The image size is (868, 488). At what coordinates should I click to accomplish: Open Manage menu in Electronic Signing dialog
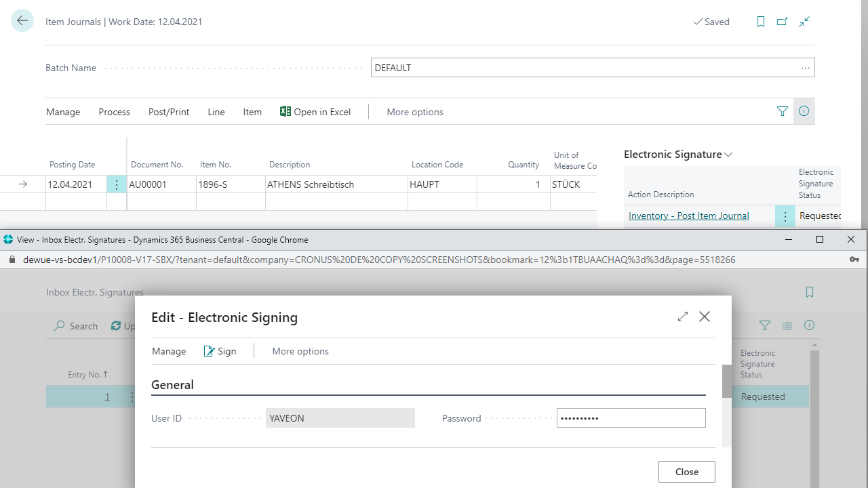pos(169,351)
